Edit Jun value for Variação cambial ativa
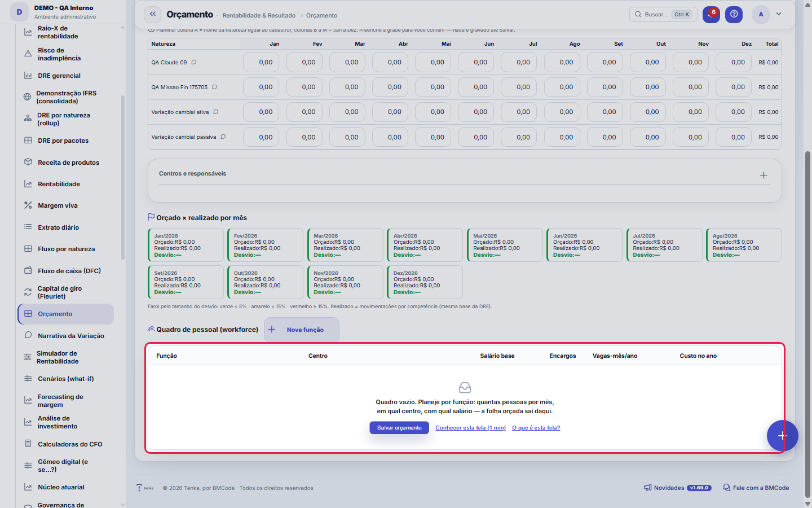The width and height of the screenshot is (812, 508). click(476, 112)
